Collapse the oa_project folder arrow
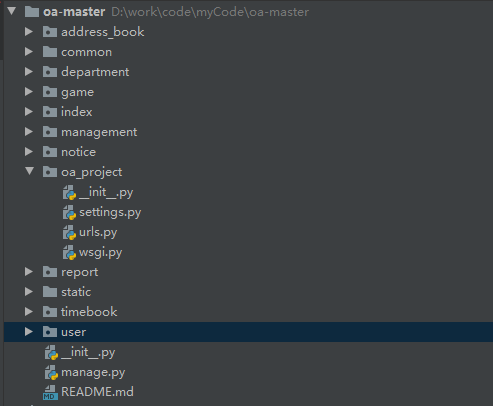This screenshot has height=406, width=493. (29, 171)
